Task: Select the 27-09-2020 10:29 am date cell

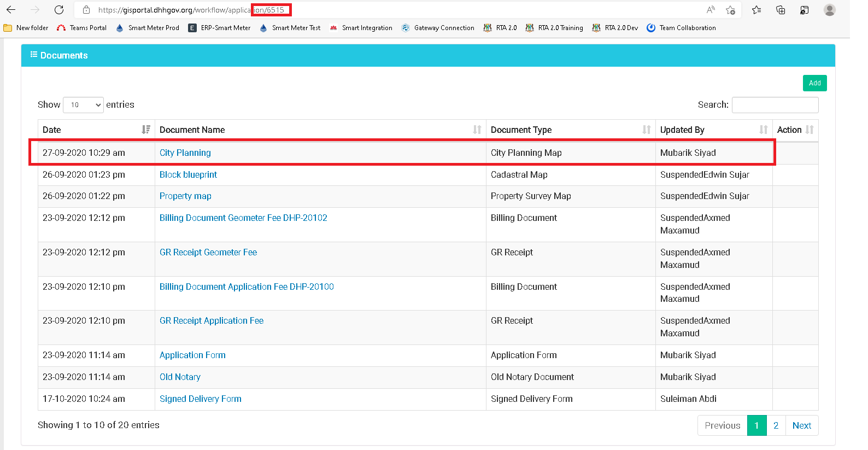Action: [x=96, y=153]
